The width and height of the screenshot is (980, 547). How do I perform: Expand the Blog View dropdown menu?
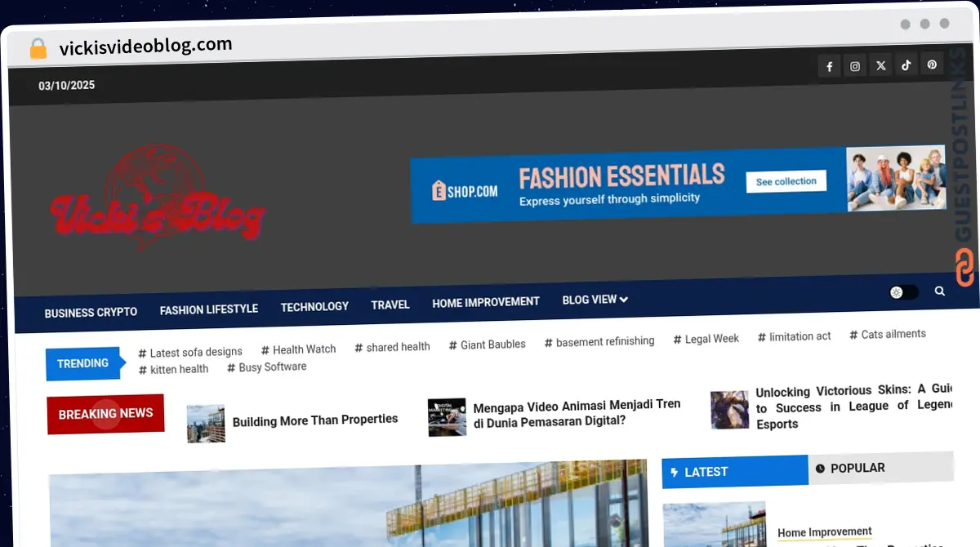point(595,300)
